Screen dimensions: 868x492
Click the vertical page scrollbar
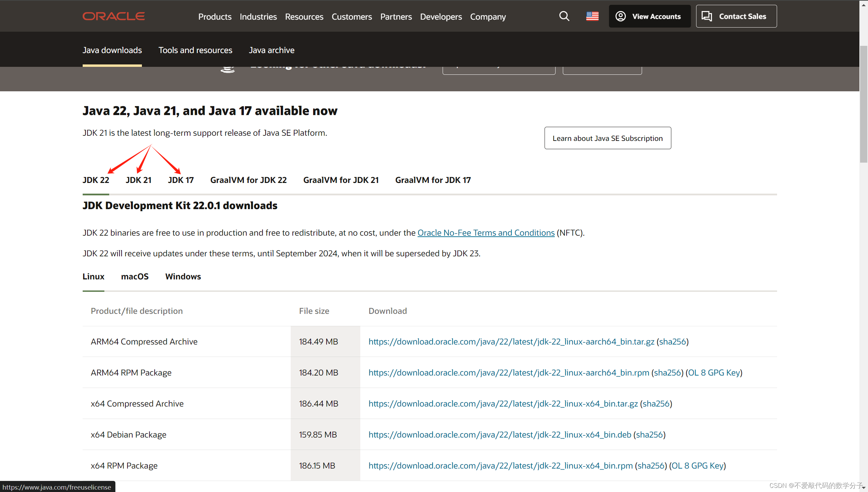(x=863, y=103)
